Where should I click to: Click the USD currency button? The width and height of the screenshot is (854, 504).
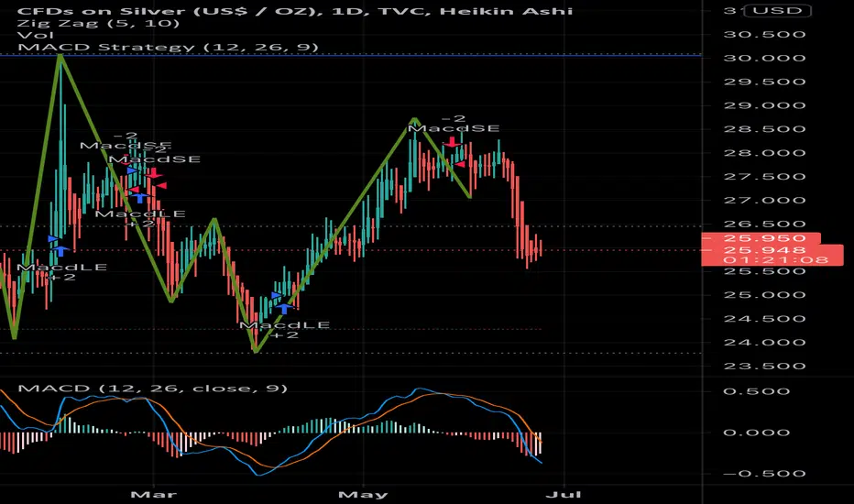(778, 10)
